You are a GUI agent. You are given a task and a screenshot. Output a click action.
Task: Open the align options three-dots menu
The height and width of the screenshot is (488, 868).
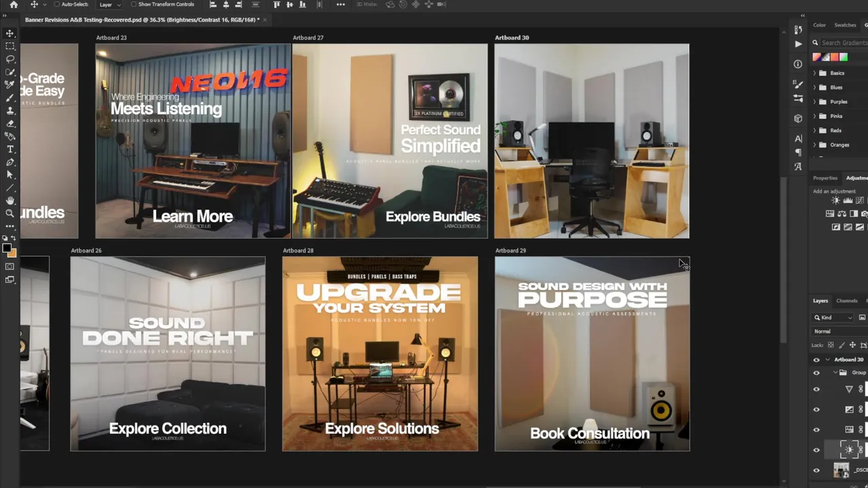coord(340,5)
